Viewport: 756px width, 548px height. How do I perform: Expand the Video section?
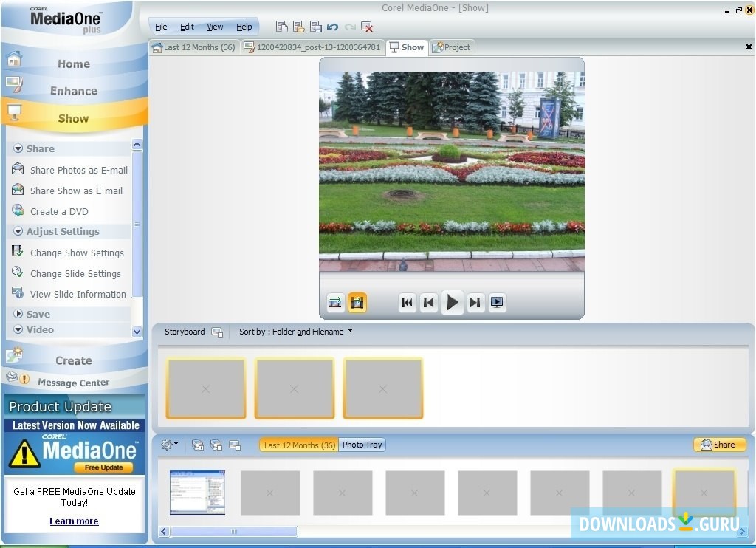18,330
